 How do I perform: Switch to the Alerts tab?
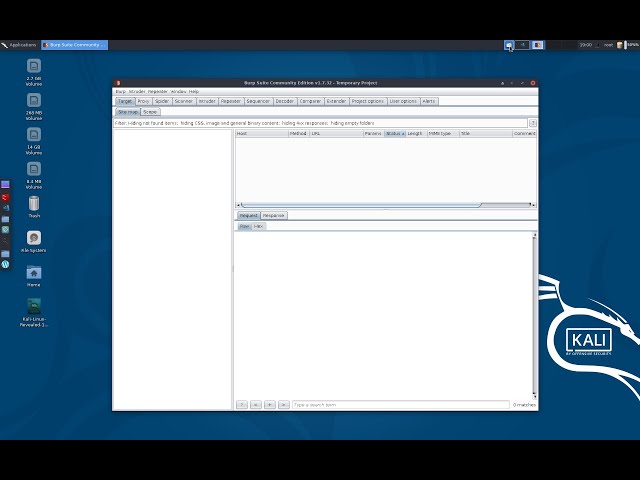coord(429,101)
